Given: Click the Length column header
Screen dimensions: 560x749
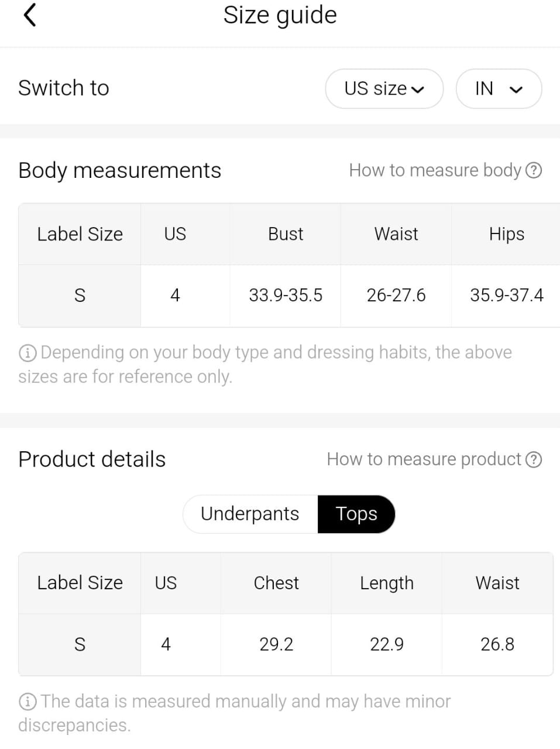Looking at the screenshot, I should pyautogui.click(x=387, y=583).
